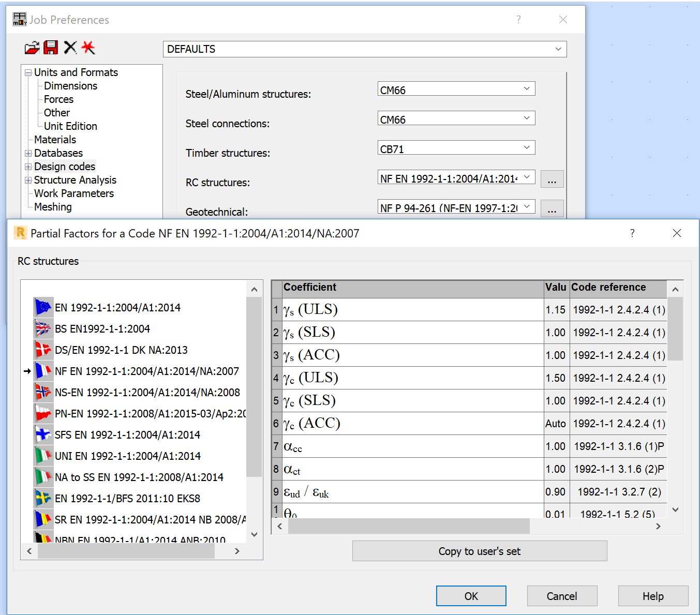Select Forces in the preferences tree
Viewport: 700px width, 615px height.
[58, 99]
